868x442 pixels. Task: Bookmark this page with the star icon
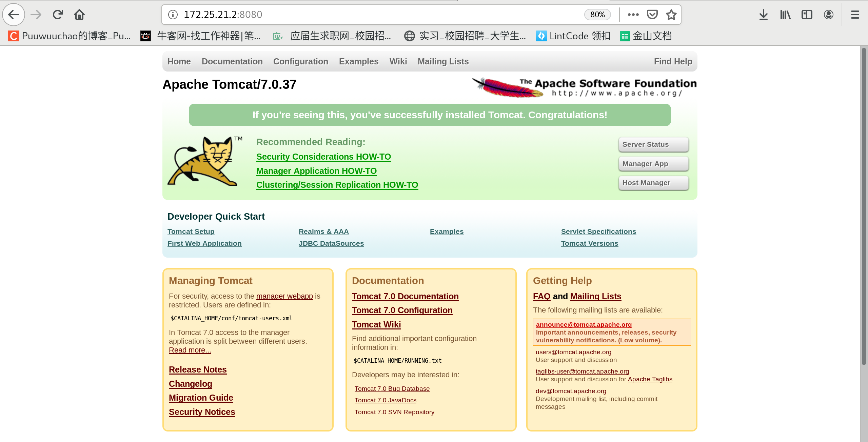coord(671,15)
